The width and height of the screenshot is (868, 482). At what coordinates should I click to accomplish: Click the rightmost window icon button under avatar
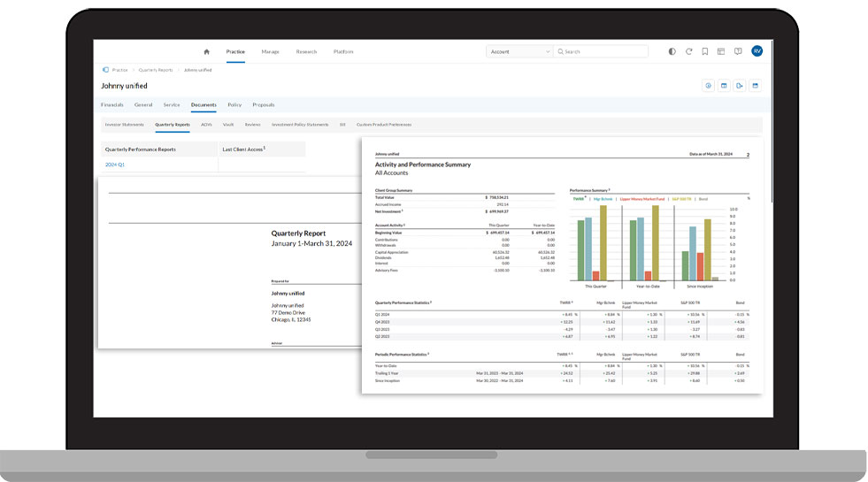point(755,86)
